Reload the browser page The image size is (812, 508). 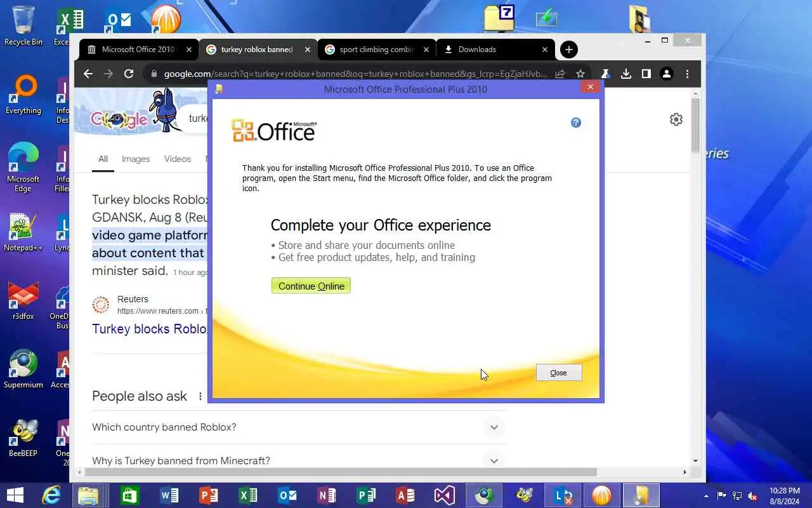(x=129, y=74)
